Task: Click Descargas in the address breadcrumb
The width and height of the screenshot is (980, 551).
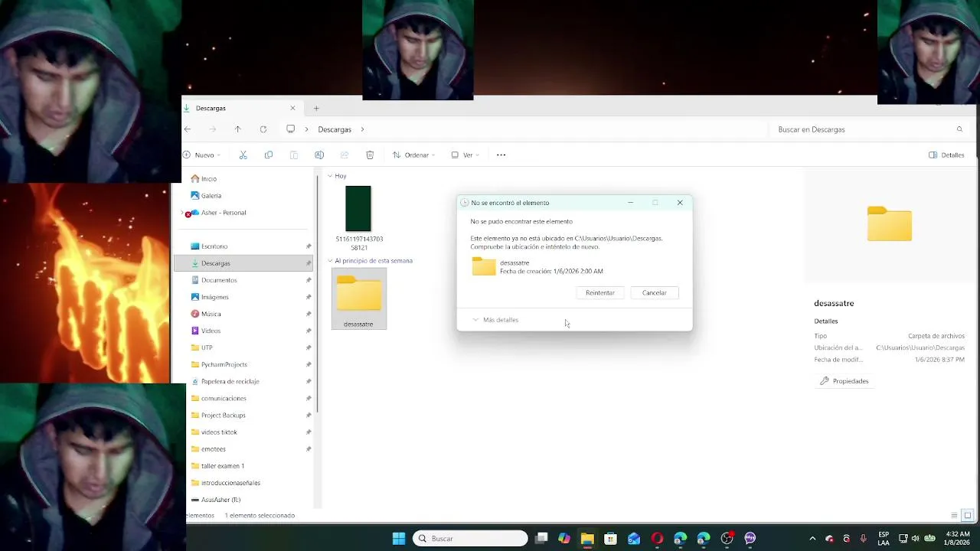Action: click(x=335, y=129)
